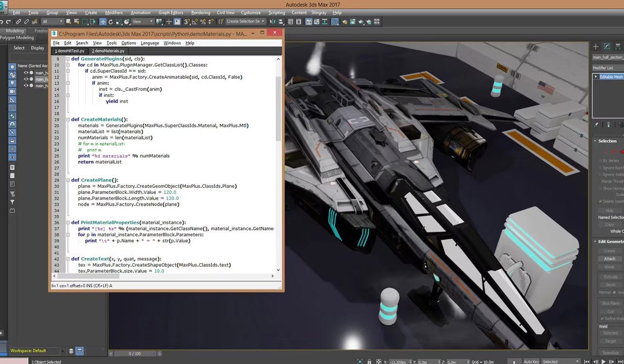Click the Redo arrow in the toolbar
The width and height of the screenshot is (624, 364).
[x=9, y=21]
